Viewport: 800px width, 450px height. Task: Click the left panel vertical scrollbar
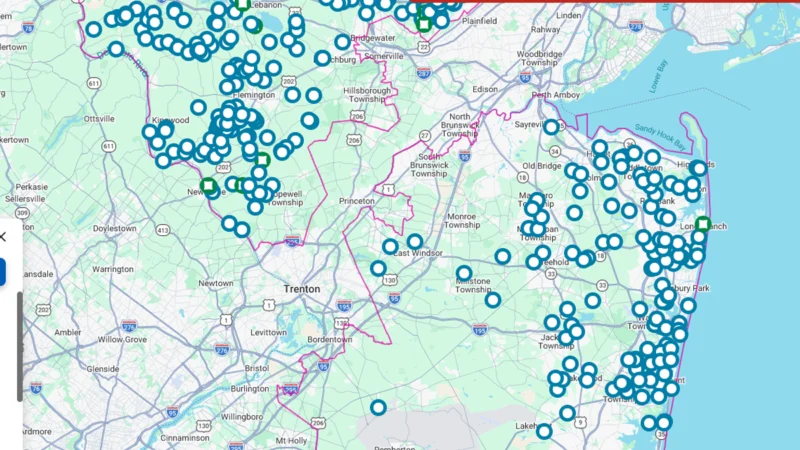click(x=20, y=346)
